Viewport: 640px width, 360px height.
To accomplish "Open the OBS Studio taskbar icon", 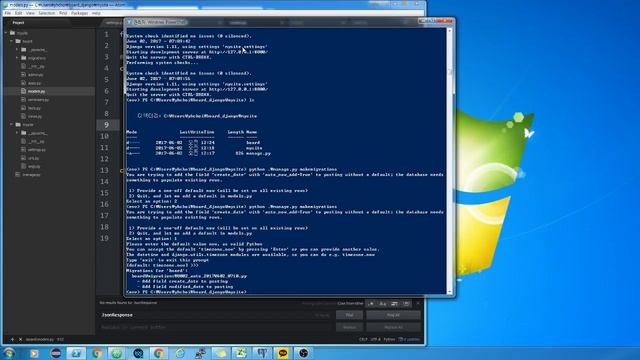I will click(303, 353).
